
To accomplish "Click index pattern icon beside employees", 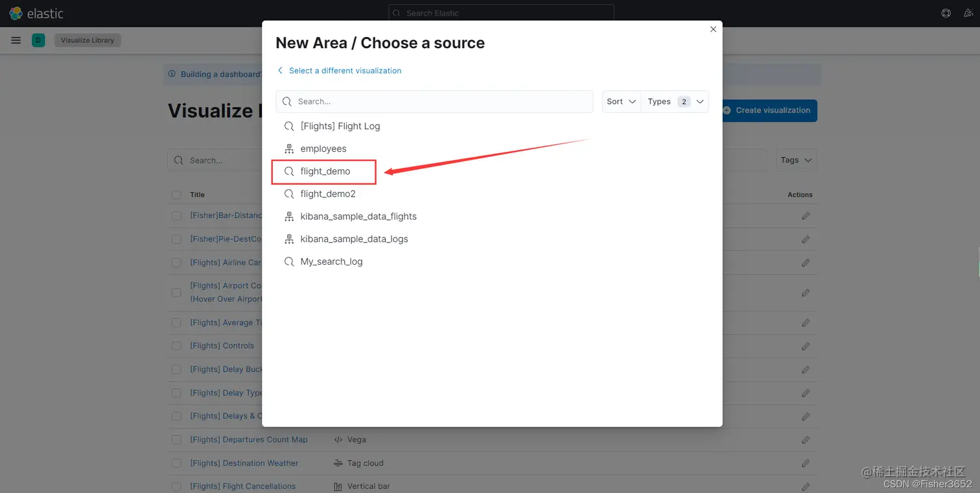I will click(x=289, y=149).
